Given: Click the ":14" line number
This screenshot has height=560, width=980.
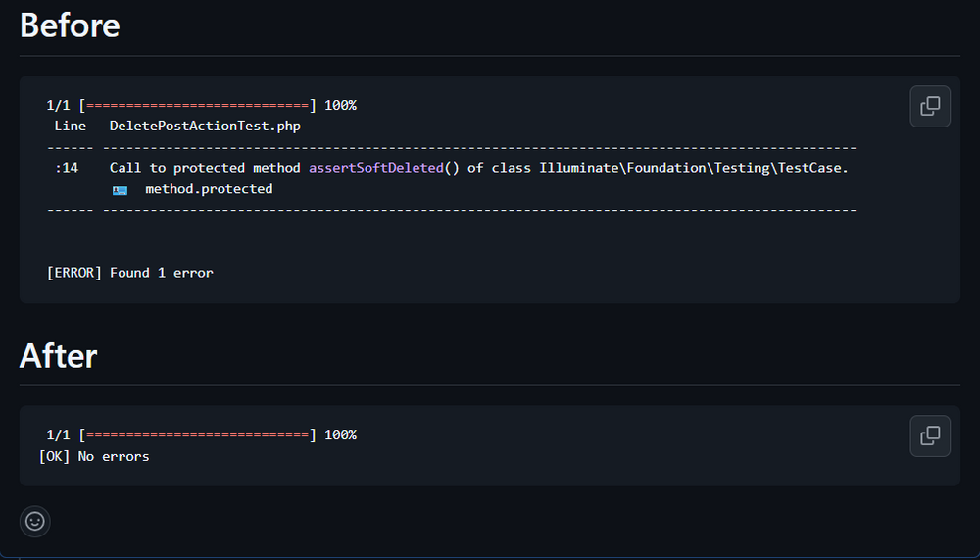Looking at the screenshot, I should (66, 168).
